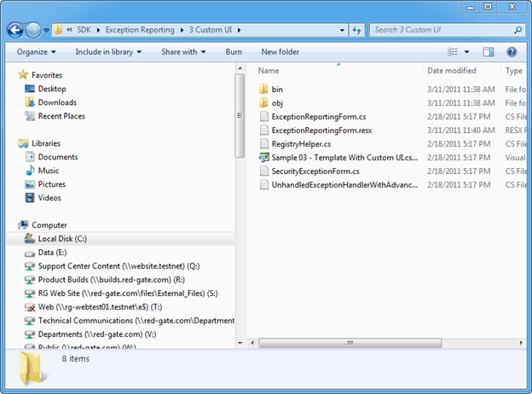Select Support Center Content (Q:) network drive
532x394 pixels.
click(x=119, y=266)
